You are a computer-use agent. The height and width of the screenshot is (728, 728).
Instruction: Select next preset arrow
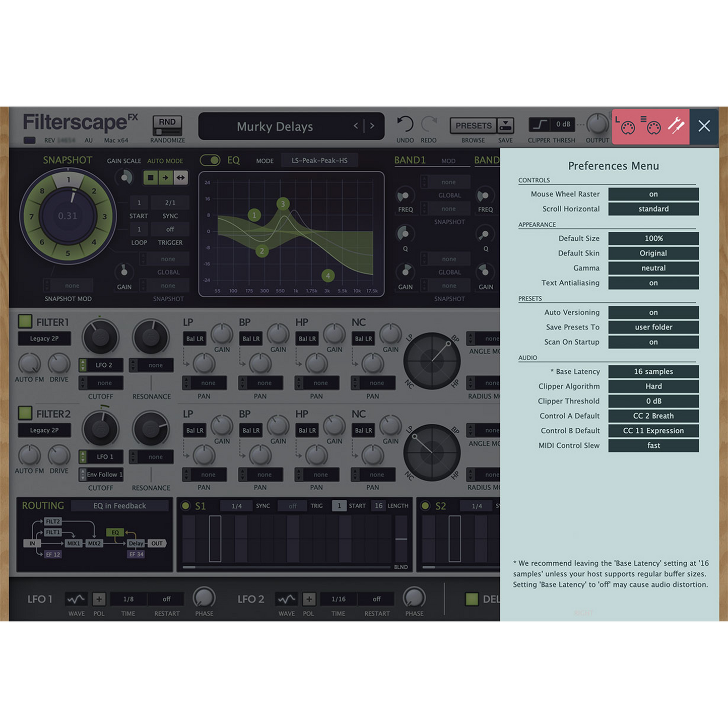click(x=372, y=126)
